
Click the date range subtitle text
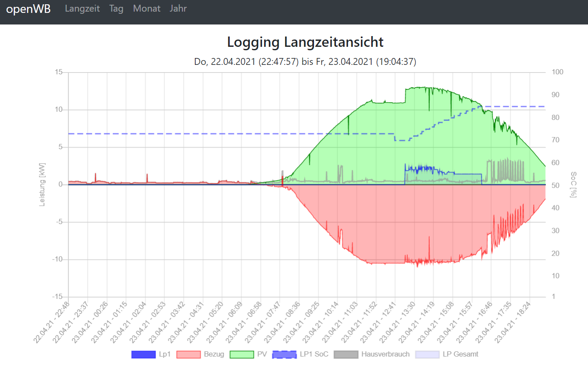305,62
